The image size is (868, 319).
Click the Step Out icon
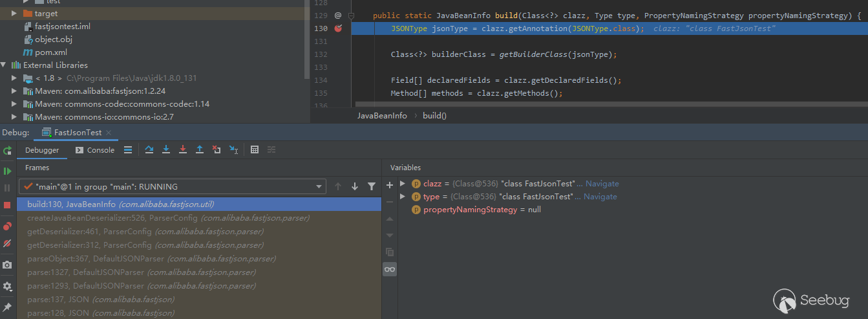200,149
